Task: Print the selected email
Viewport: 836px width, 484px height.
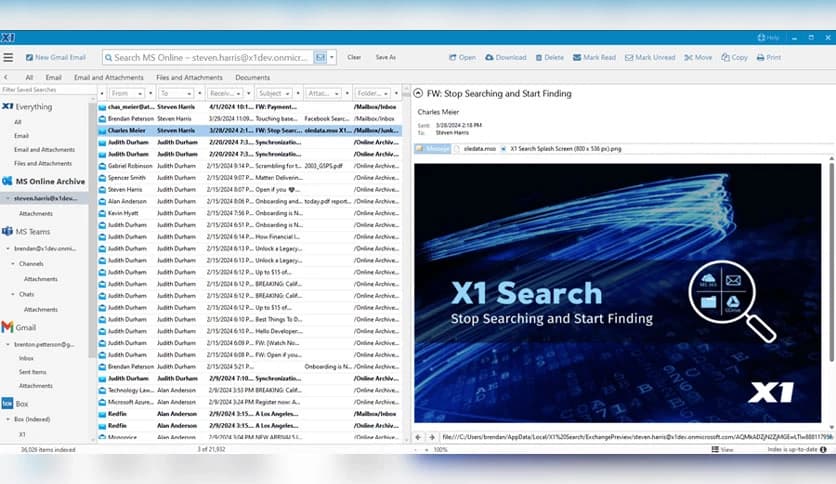Action: tap(768, 58)
